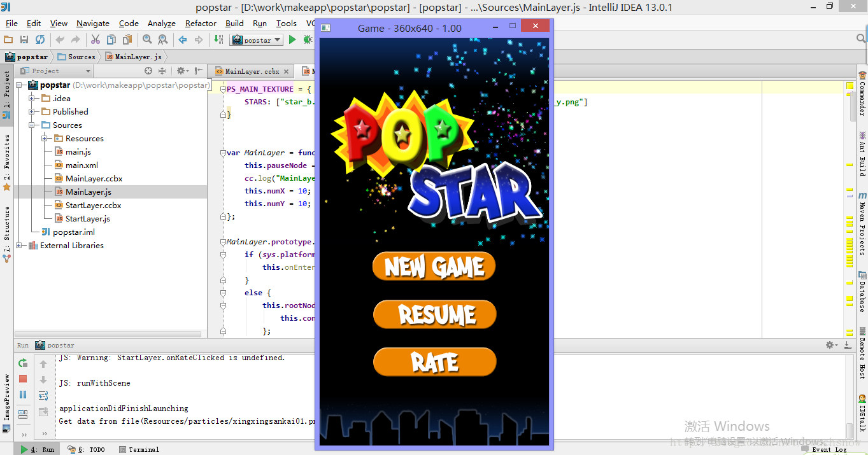Click Collapse All in Project panel
Viewport: 868px width, 455px height.
point(162,71)
